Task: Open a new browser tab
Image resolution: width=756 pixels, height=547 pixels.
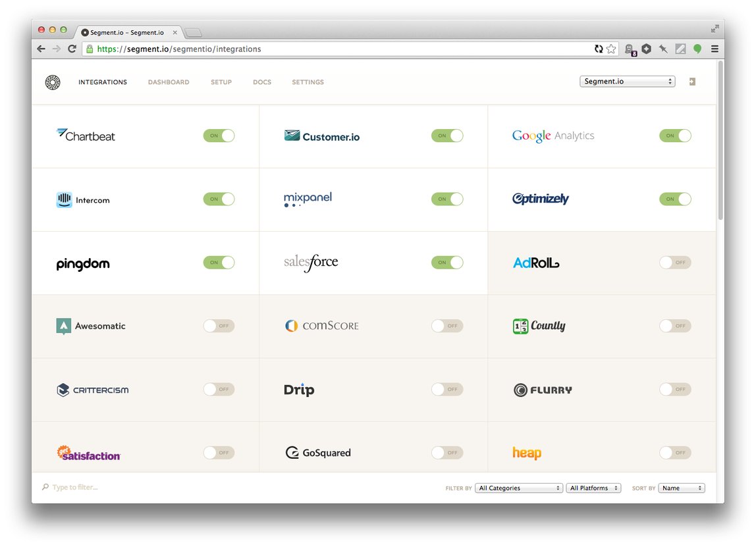Action: [x=194, y=33]
